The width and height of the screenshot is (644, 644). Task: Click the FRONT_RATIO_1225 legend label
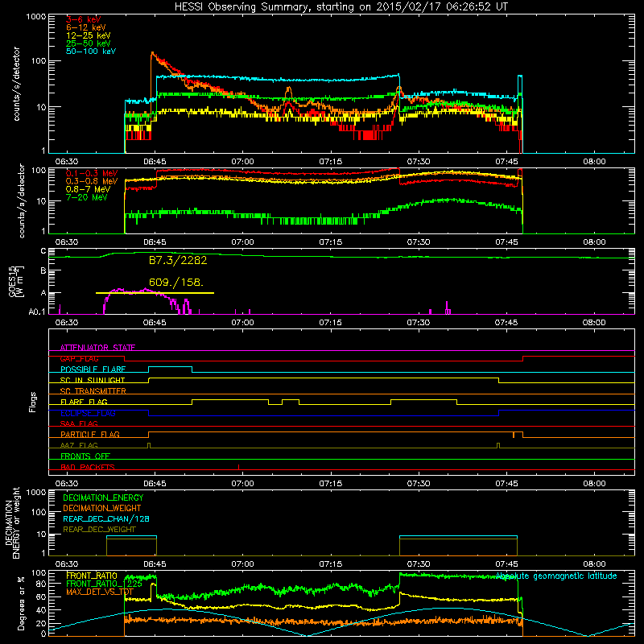pyautogui.click(x=104, y=584)
